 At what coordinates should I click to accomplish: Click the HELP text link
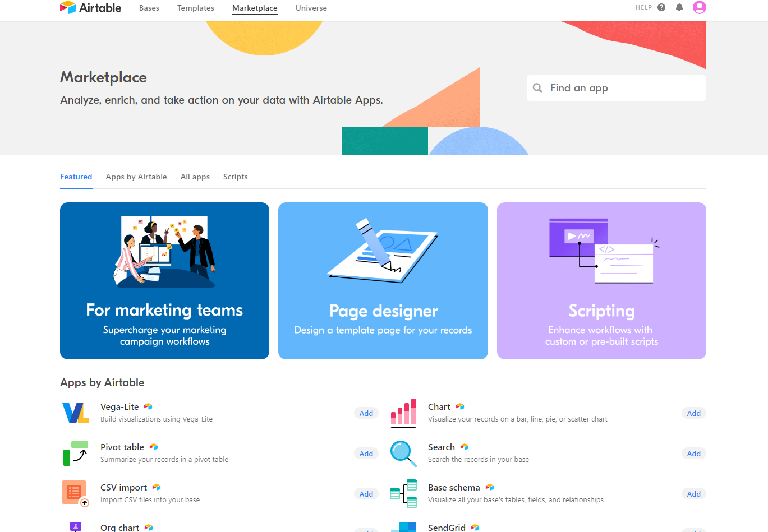[x=644, y=7]
